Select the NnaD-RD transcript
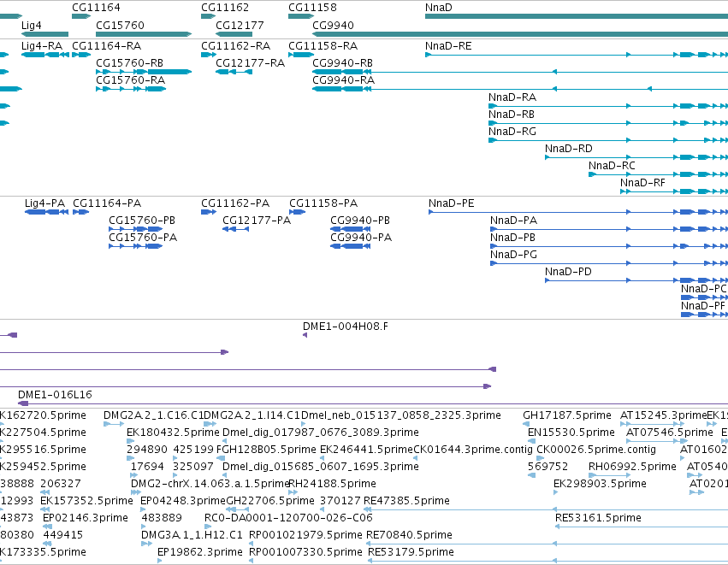The image size is (728, 565). [x=636, y=157]
